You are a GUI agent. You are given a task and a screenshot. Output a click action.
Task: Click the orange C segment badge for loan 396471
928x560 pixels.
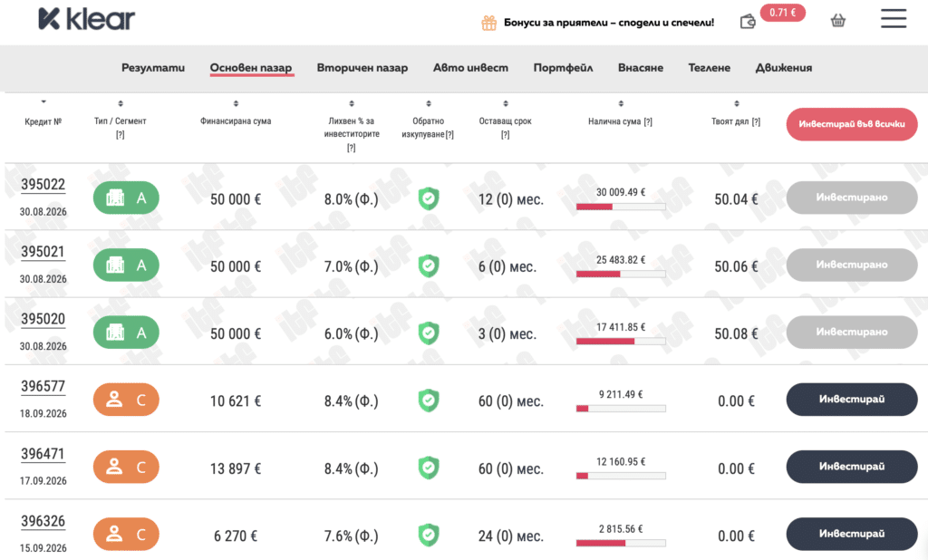tap(126, 467)
